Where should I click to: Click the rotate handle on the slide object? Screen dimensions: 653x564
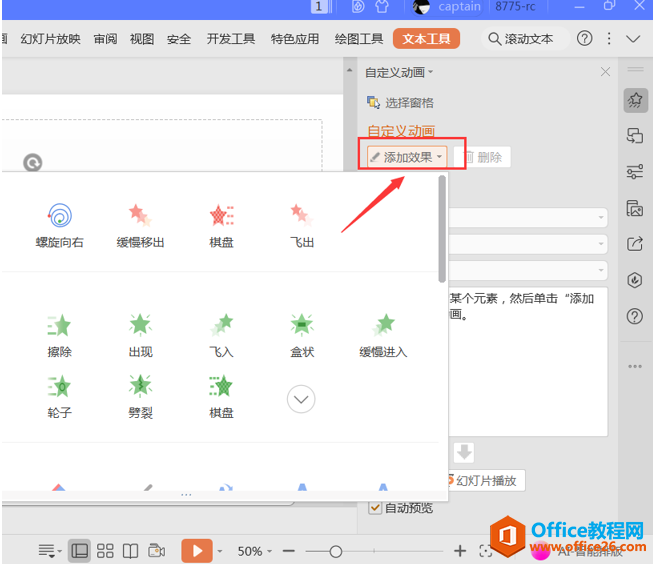(32, 163)
